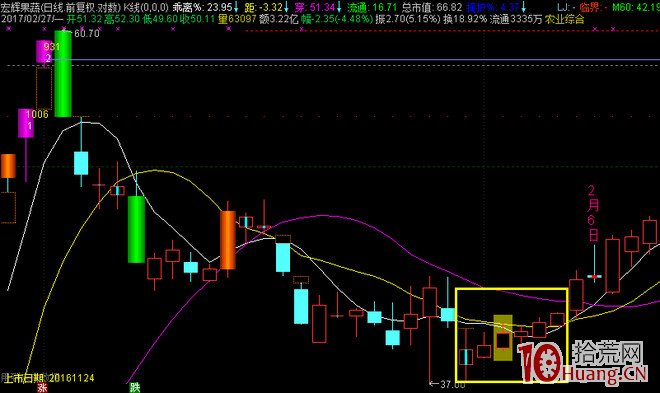Click the float shares 流通3335万

516,19
